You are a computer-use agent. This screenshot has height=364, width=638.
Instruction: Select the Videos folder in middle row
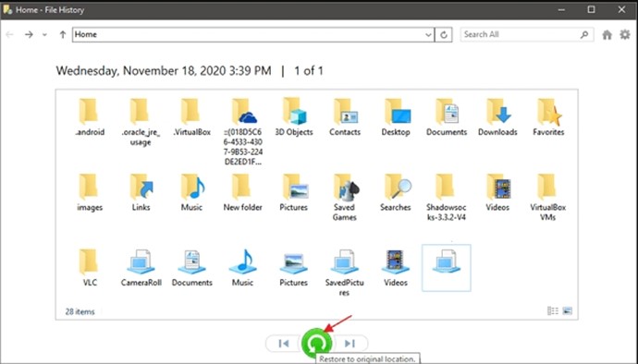(x=497, y=192)
